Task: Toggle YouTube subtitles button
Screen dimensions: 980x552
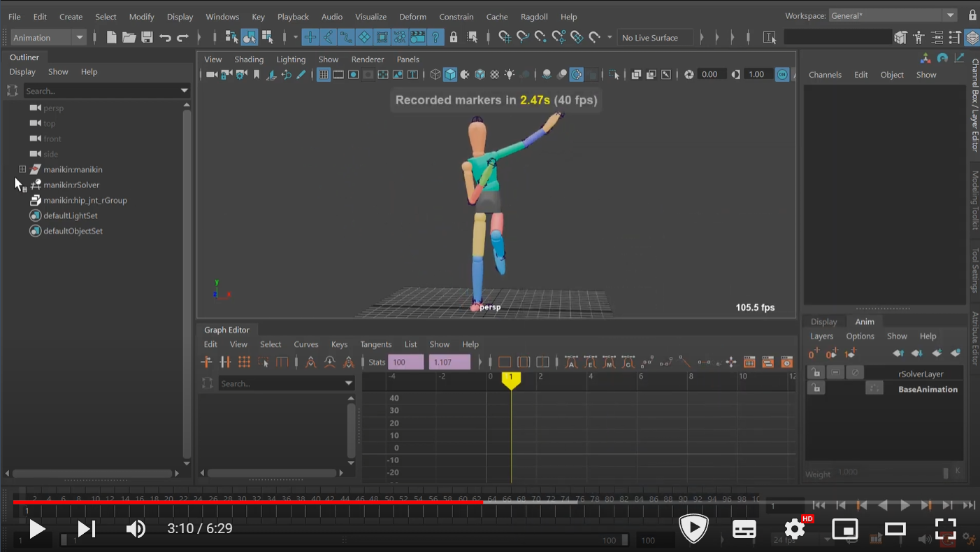Action: point(744,529)
